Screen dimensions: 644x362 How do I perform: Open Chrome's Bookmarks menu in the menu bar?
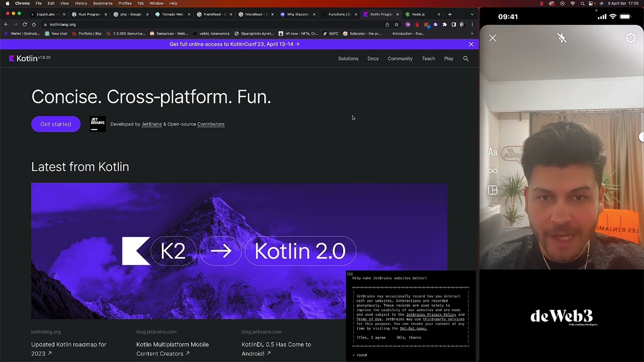point(103,3)
